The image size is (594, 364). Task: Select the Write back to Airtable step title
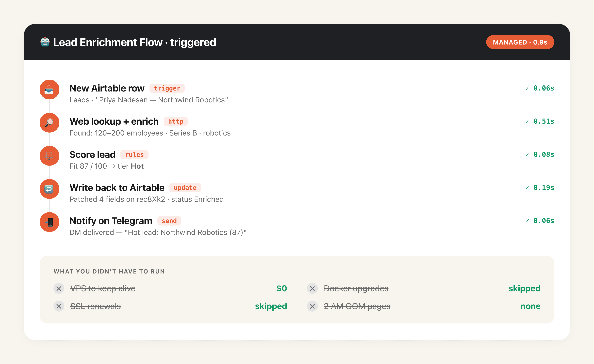117,188
